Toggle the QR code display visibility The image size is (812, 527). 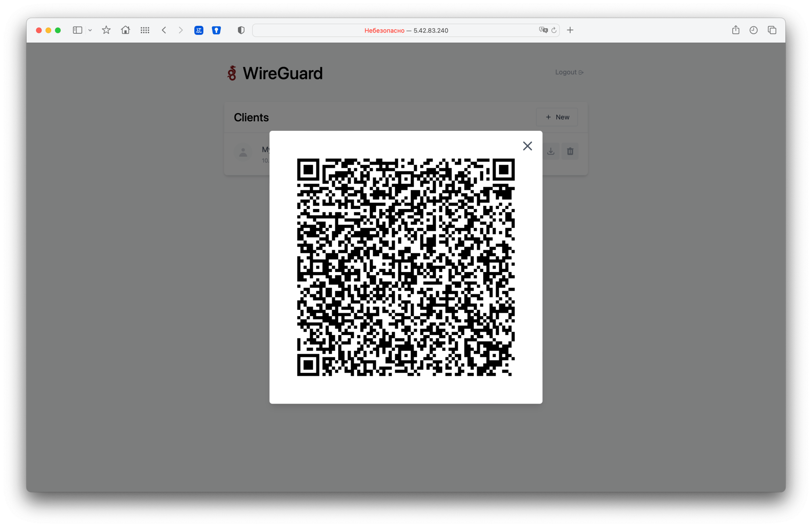pyautogui.click(x=527, y=146)
